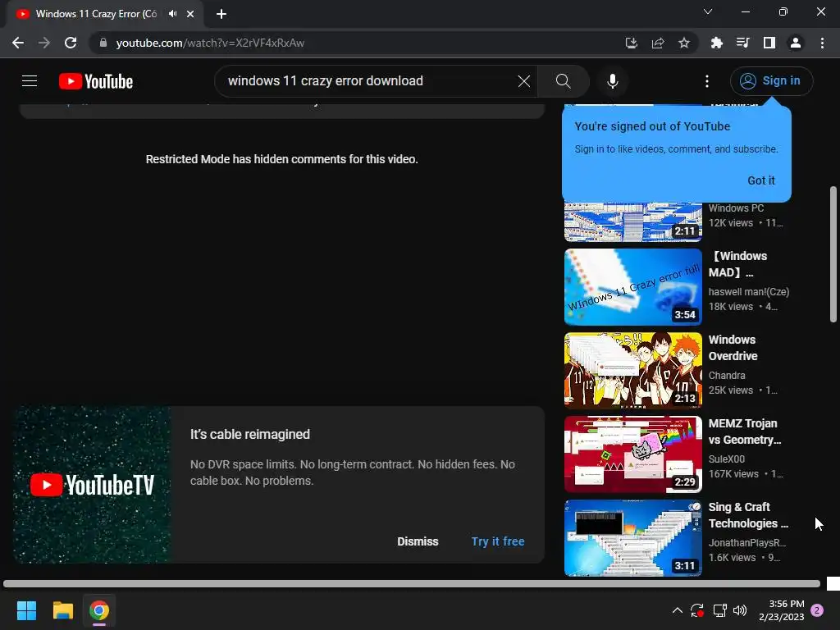This screenshot has width=840, height=630.
Task: Click the horizontal page scrollbar
Action: 412,583
